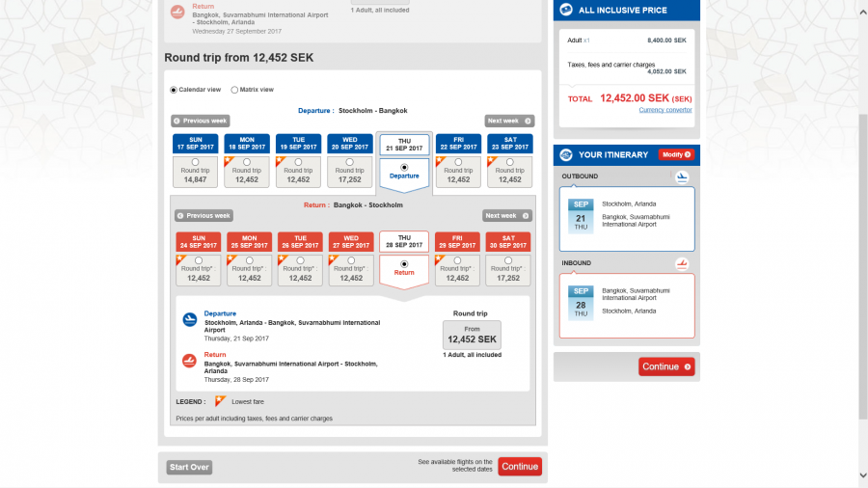
Task: Select Sat 30 Sep return radio button
Action: pyautogui.click(x=508, y=260)
